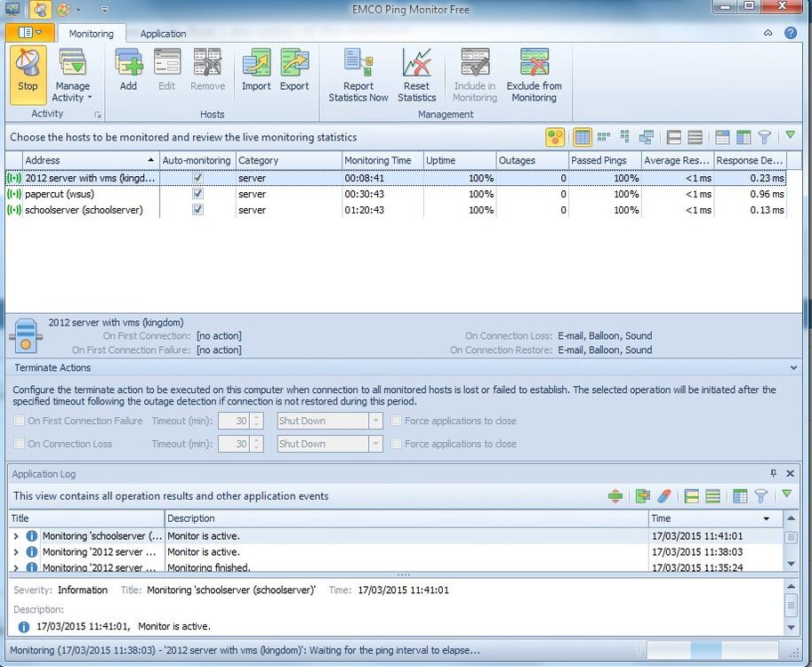The height and width of the screenshot is (667, 812).
Task: Add a new host
Action: (x=128, y=70)
